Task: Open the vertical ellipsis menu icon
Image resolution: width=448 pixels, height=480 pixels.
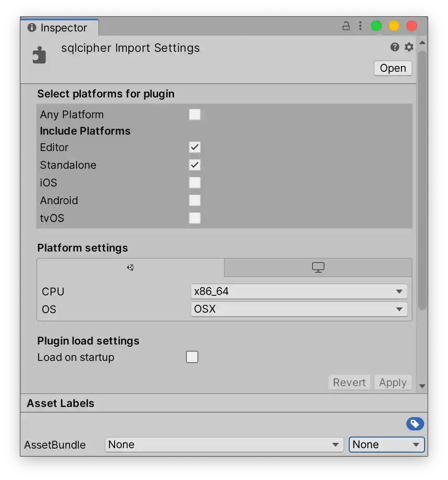Action: [x=360, y=26]
